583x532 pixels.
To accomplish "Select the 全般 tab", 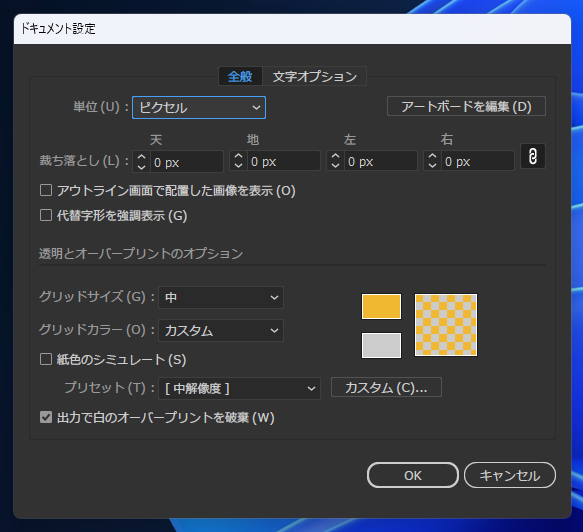I will (x=240, y=77).
